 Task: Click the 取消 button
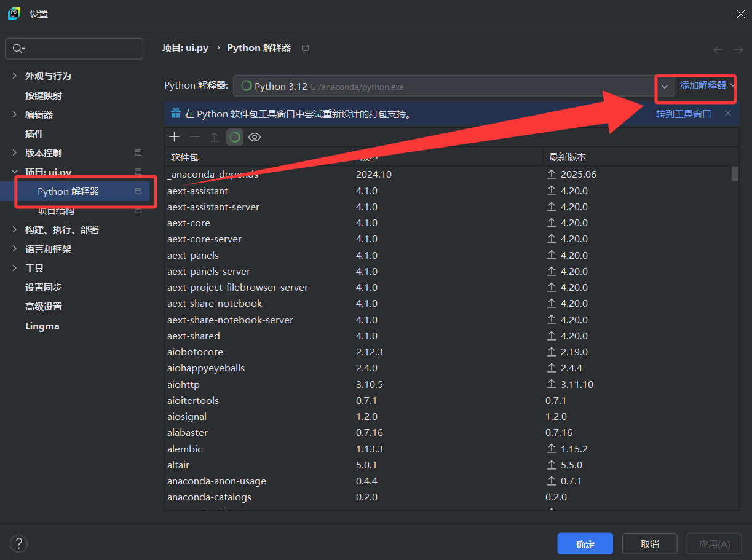click(x=650, y=544)
